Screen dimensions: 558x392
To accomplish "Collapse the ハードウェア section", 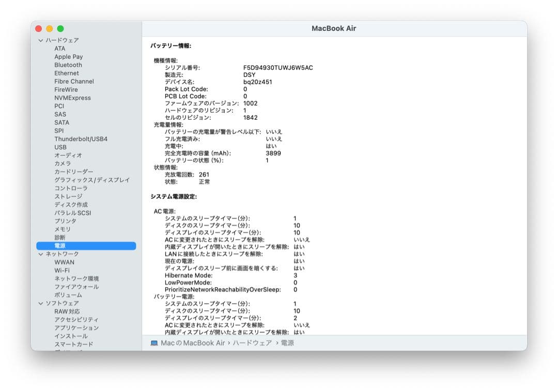I will (x=40, y=40).
